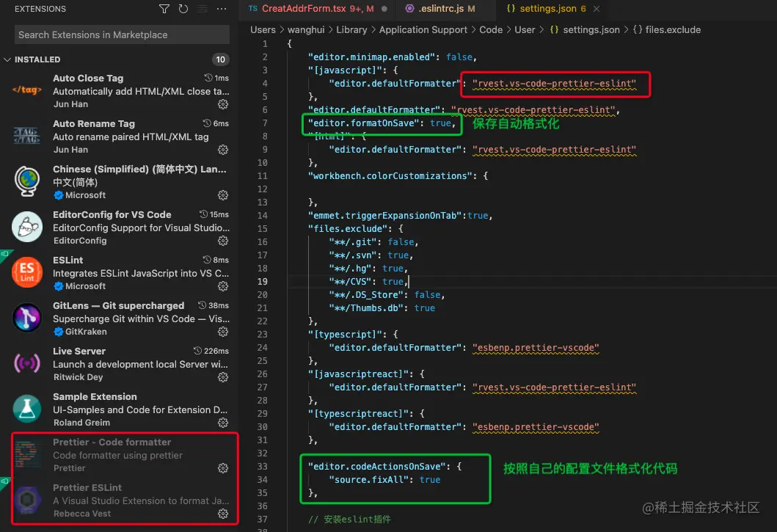Select the Live Server extension logo
This screenshot has width=777, height=532.
point(26,363)
